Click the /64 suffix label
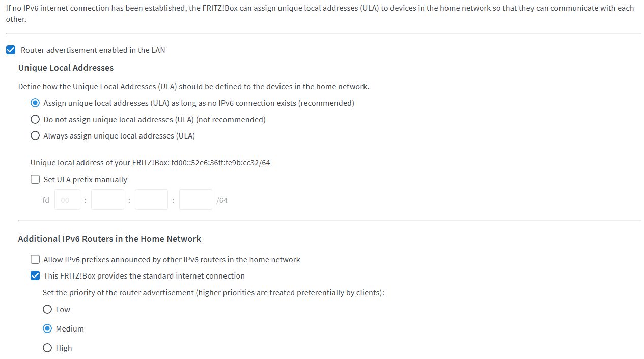Image resolution: width=644 pixels, height=359 pixels. coord(222,200)
